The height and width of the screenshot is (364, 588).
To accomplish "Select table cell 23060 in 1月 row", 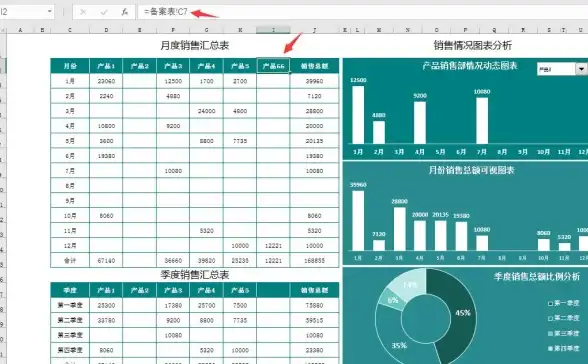I will point(106,81).
